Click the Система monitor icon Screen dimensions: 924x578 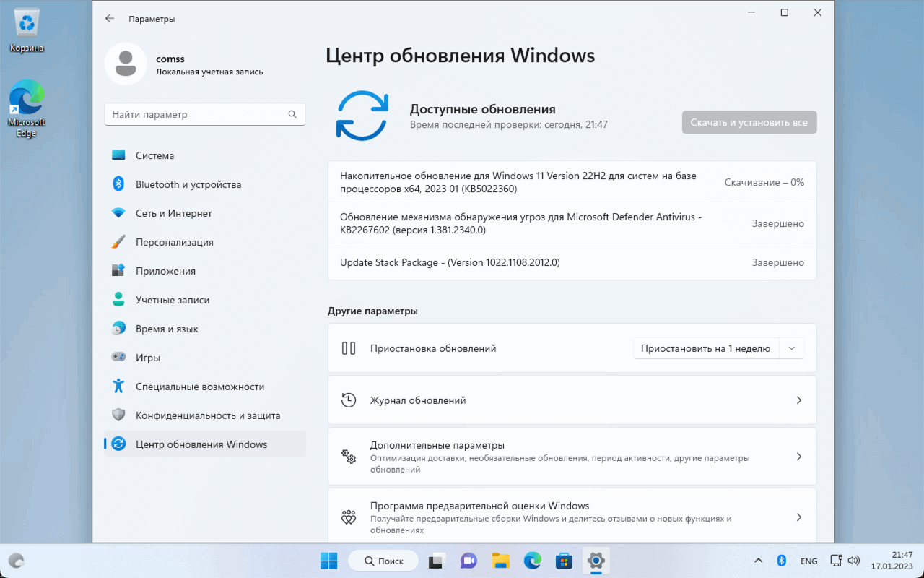[x=119, y=155]
